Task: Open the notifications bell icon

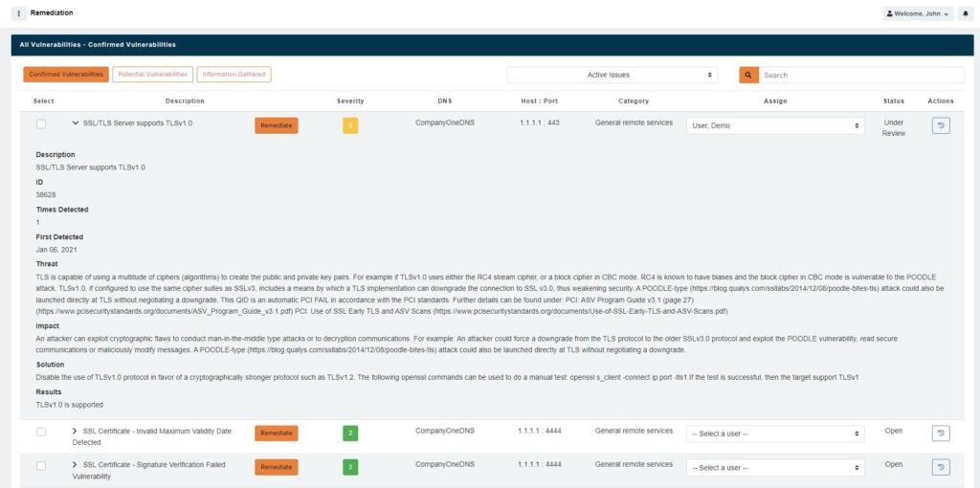Action: pos(964,13)
